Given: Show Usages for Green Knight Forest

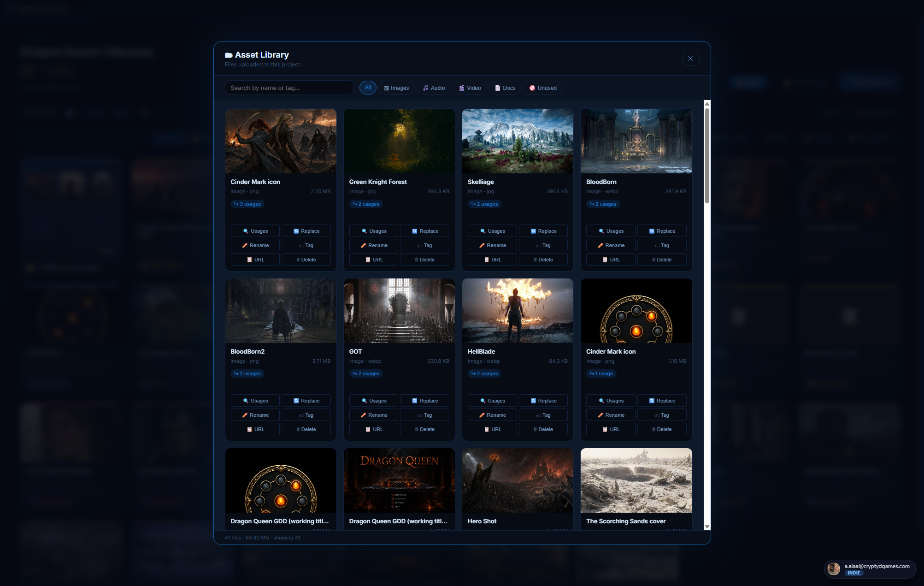Looking at the screenshot, I should tap(374, 231).
